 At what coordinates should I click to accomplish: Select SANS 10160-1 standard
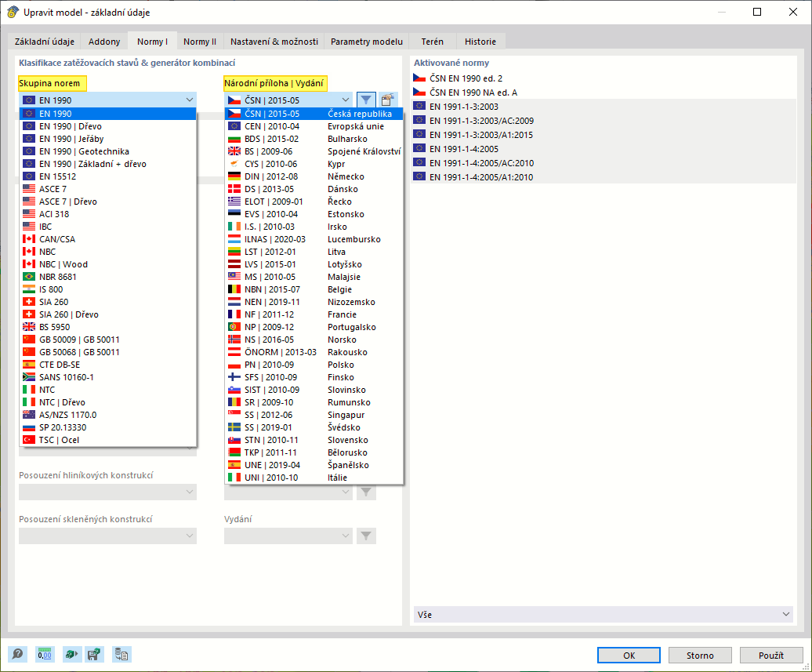[x=107, y=377]
